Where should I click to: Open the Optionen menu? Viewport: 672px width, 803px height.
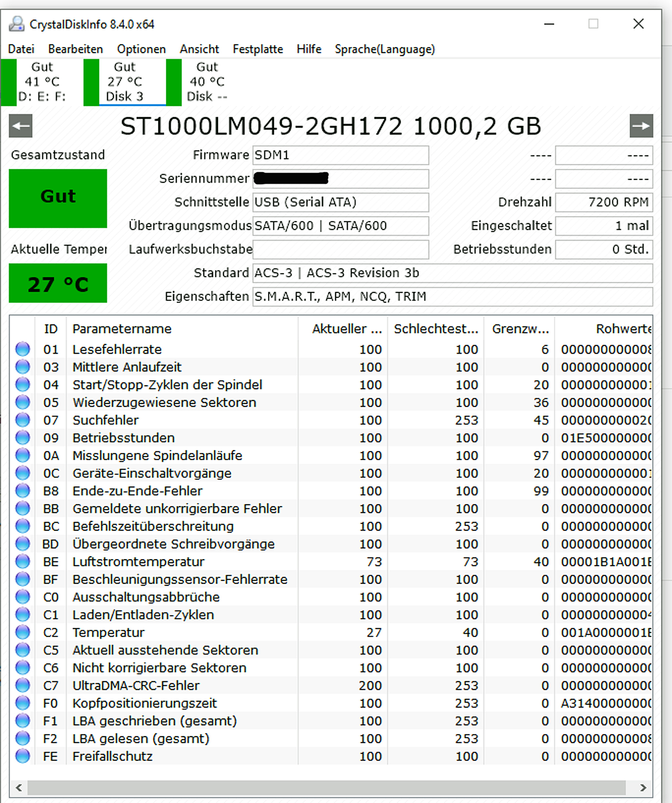coord(141,49)
